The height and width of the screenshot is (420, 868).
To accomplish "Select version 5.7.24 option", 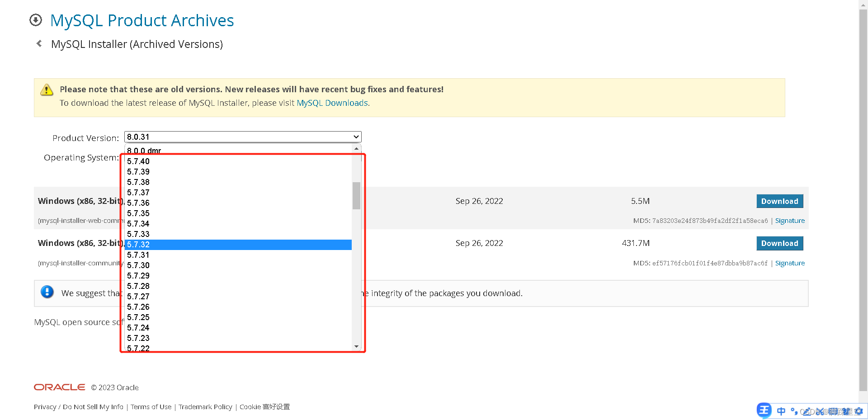I will click(238, 328).
